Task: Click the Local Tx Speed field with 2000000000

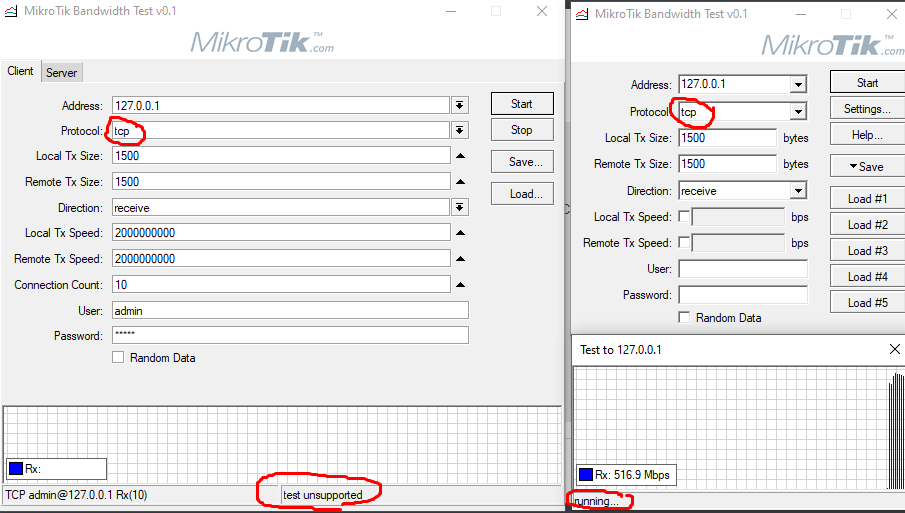Action: click(x=281, y=233)
